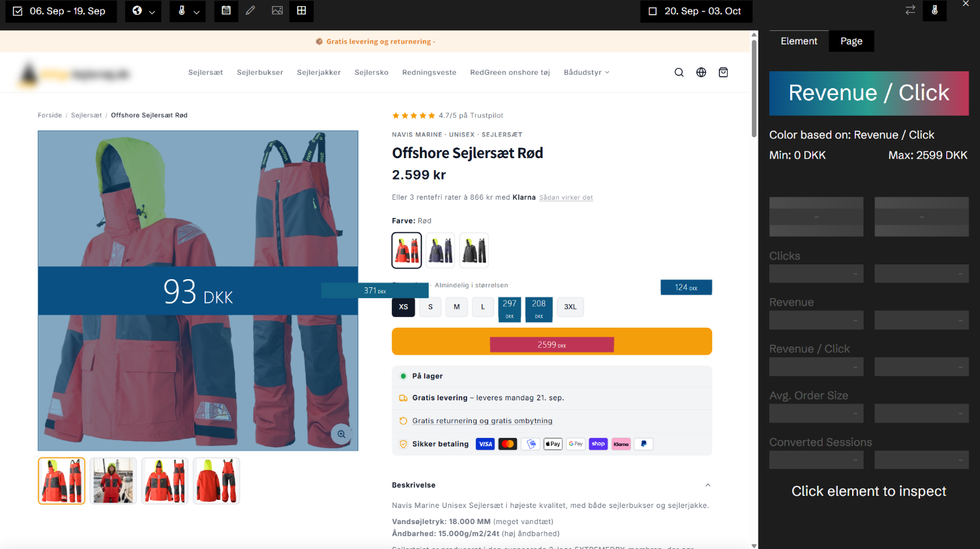Click the orange add-to-cart button

[552, 342]
